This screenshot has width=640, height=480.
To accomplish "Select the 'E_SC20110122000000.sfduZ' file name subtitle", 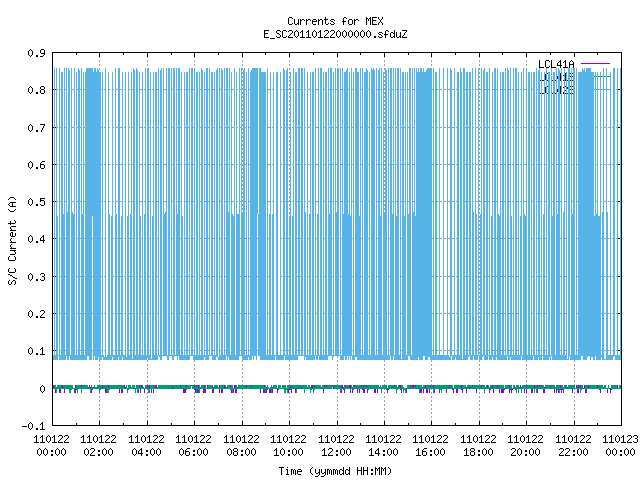I will (335, 34).
